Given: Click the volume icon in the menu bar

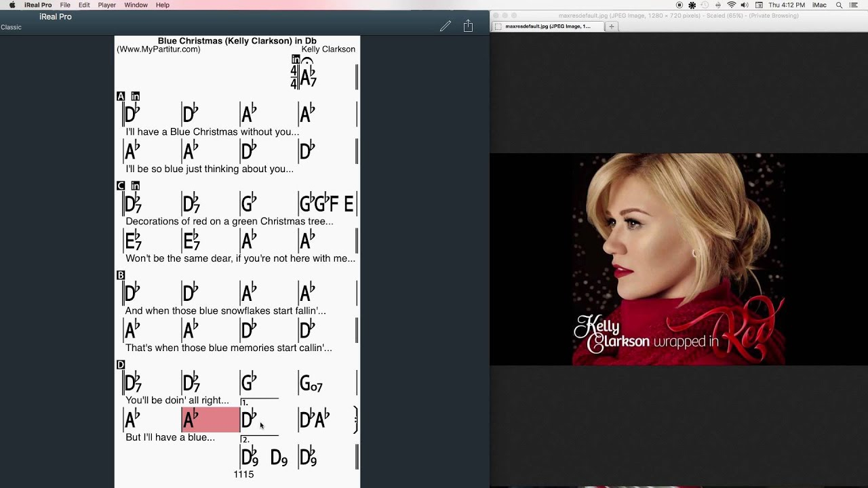Looking at the screenshot, I should [745, 5].
